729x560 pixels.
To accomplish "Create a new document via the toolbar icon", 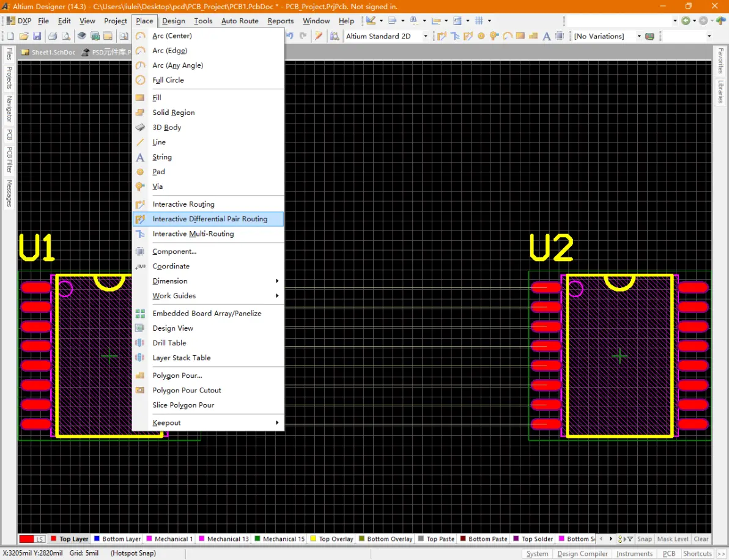I will tap(10, 36).
